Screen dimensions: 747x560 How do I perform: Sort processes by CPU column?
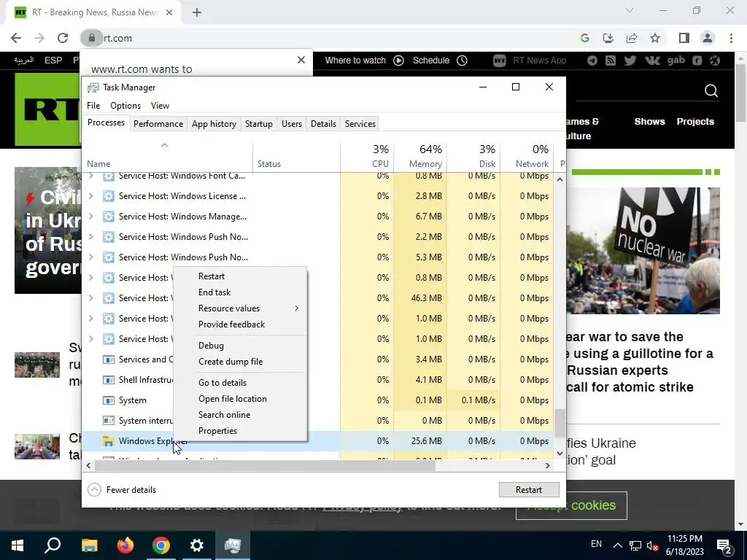pyautogui.click(x=367, y=157)
